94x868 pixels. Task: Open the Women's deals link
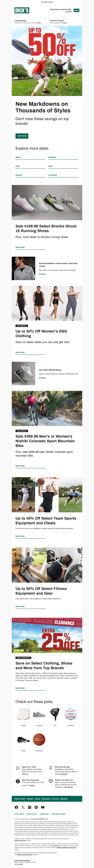click(x=52, y=157)
